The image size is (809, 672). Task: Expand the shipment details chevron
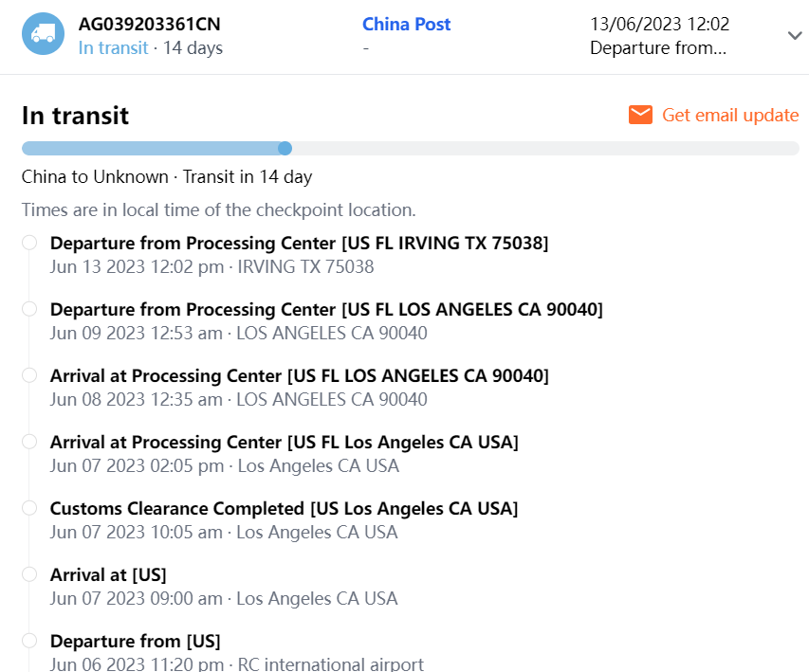(x=795, y=35)
